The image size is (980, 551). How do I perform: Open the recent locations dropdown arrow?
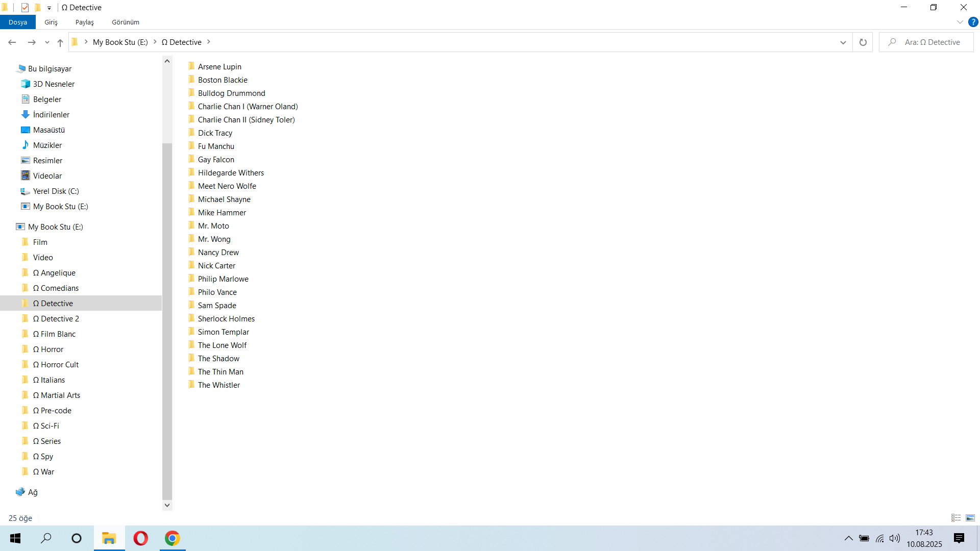[47, 42]
